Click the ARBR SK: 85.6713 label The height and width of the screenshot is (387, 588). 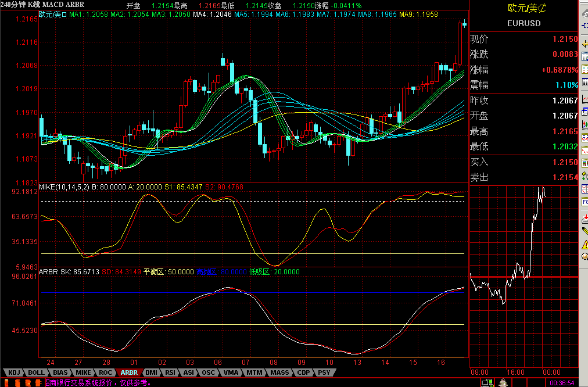pos(69,271)
